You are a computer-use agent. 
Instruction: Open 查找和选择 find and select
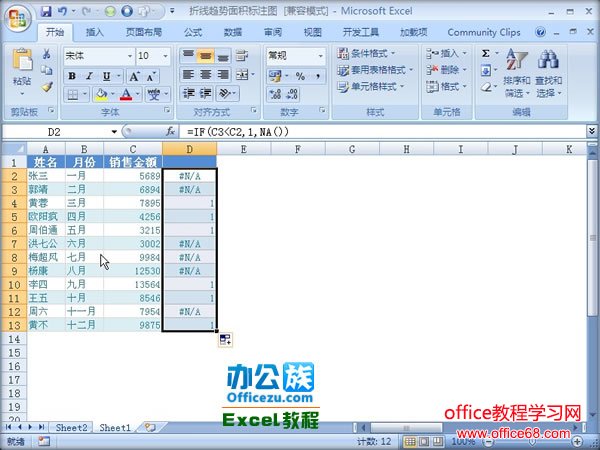548,73
